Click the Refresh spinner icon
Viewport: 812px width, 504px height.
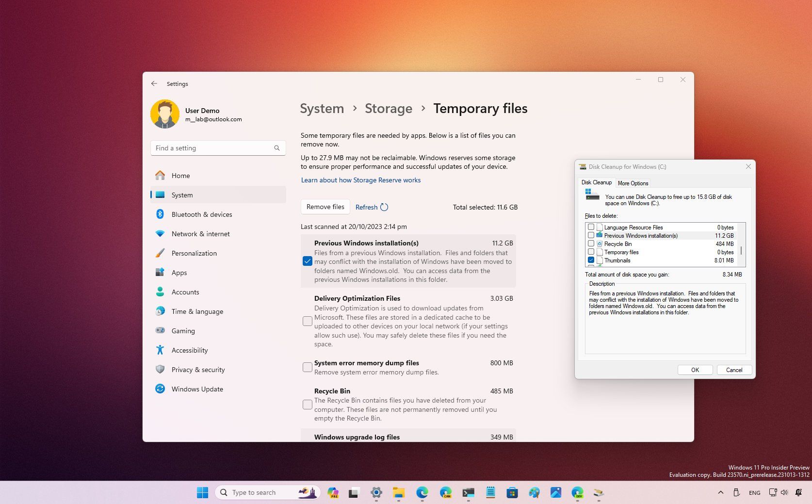(384, 207)
